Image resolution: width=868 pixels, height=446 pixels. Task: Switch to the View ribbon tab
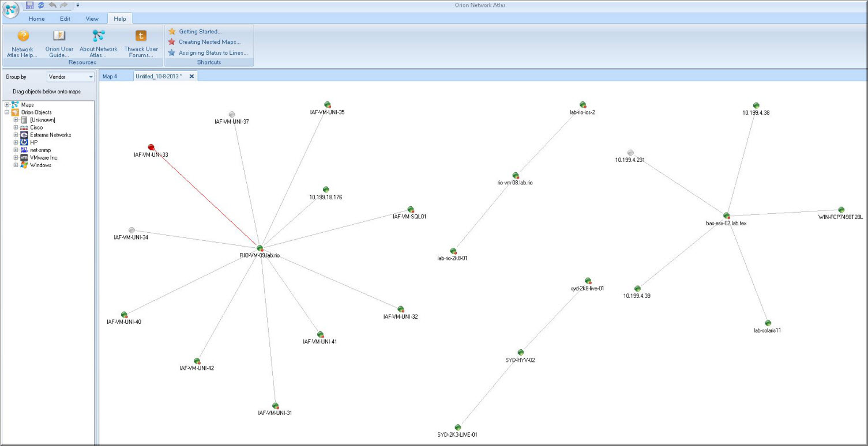[x=92, y=18]
